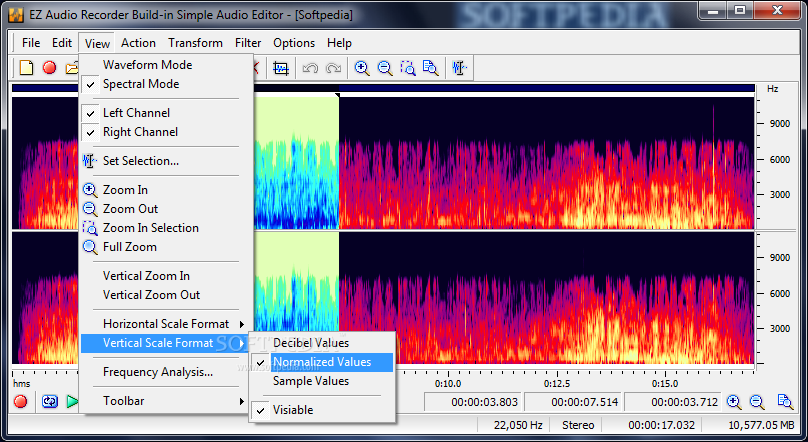The image size is (808, 442).
Task: Click the green play button
Action: coord(72,401)
